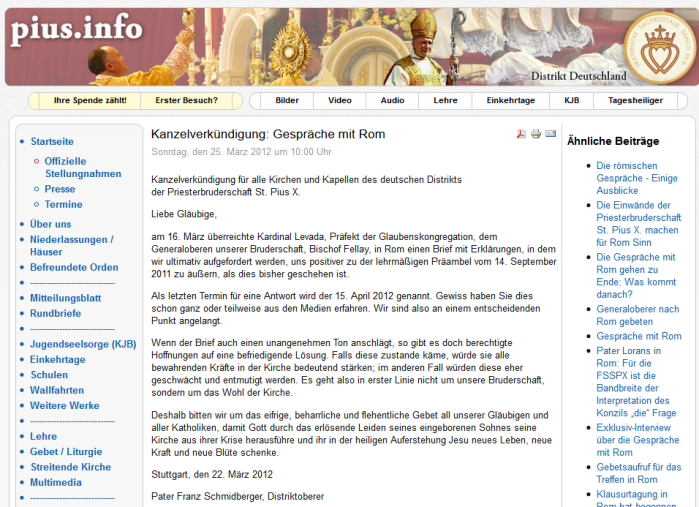The height and width of the screenshot is (507, 699).
Task: Click the print article icon
Action: [x=536, y=134]
